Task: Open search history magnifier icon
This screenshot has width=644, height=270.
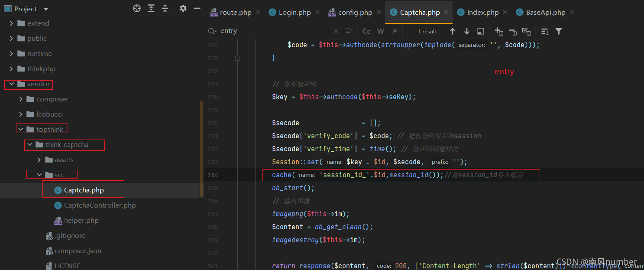Action: (x=212, y=31)
